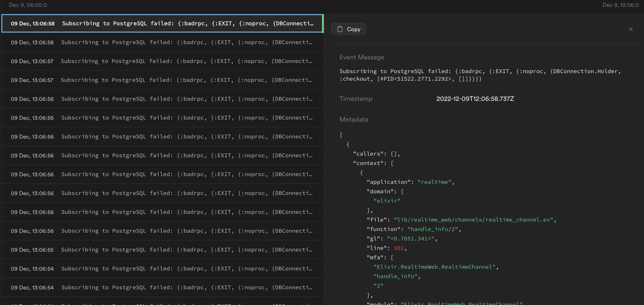Click the "handle_info/2" function value
644x305 pixels.
pyautogui.click(x=433, y=229)
